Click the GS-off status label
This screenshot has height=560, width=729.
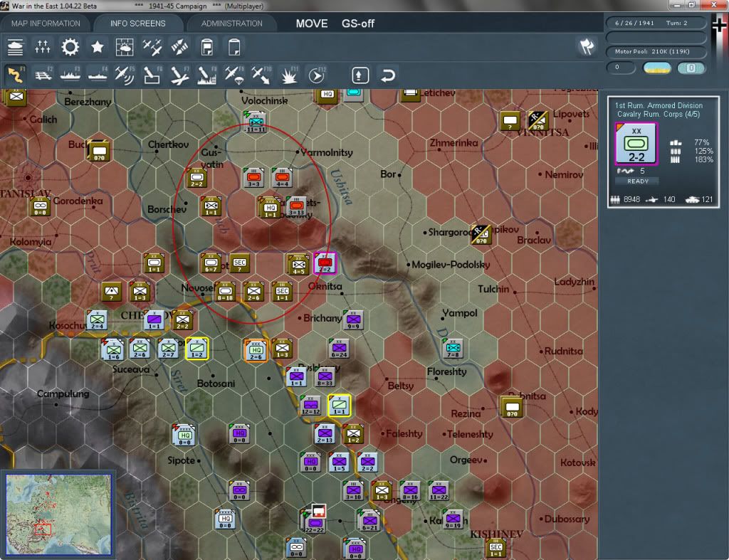(357, 23)
